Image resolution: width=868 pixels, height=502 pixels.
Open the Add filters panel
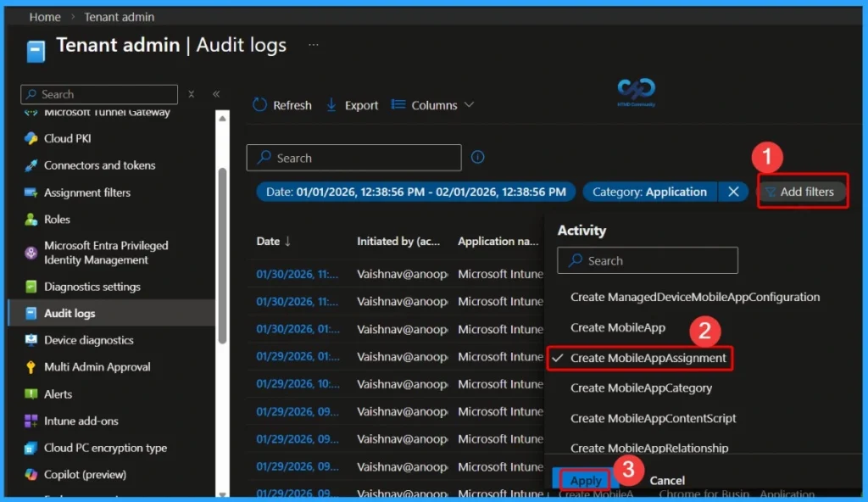(802, 192)
